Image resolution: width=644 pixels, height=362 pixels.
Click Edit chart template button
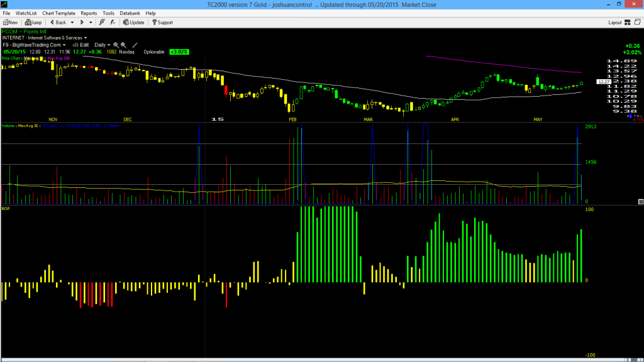pos(81,45)
